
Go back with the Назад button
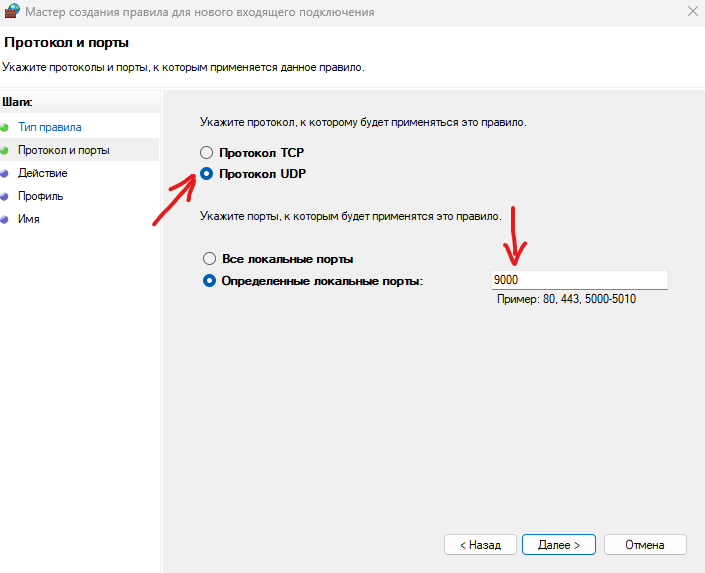click(480, 545)
